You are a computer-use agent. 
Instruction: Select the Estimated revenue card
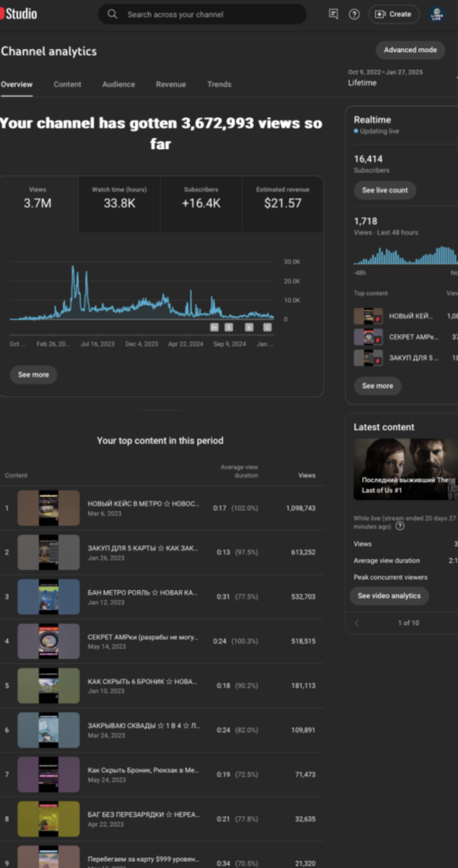282,204
